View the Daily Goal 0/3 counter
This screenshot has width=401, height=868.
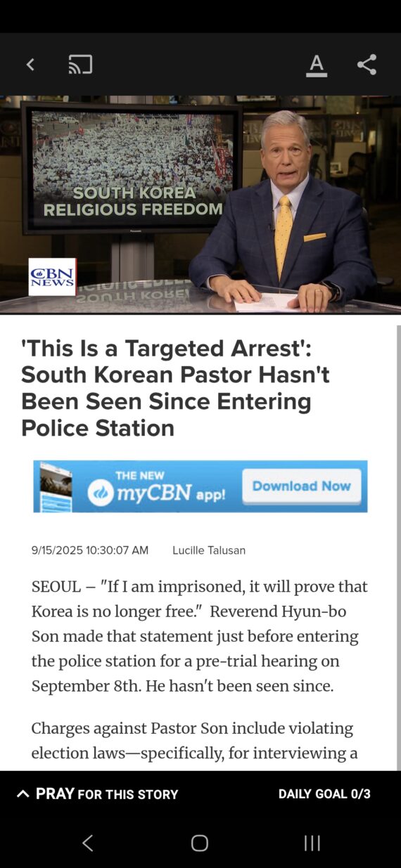click(x=324, y=793)
